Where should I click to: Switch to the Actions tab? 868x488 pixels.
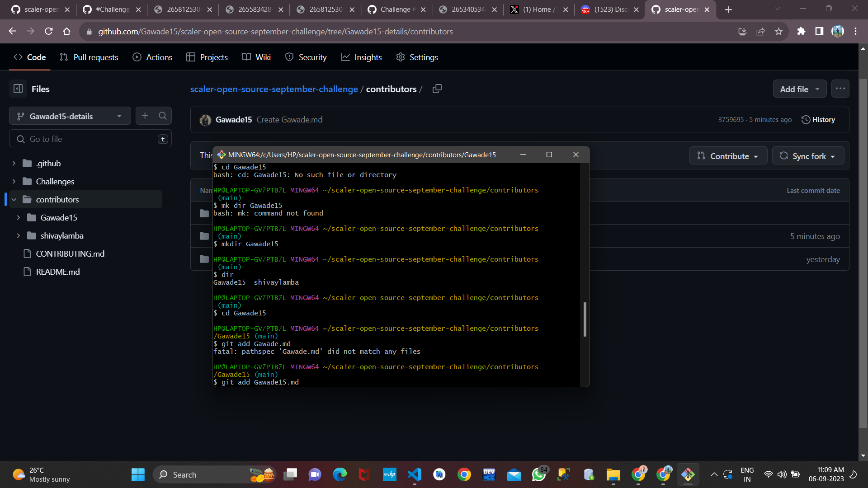[152, 57]
